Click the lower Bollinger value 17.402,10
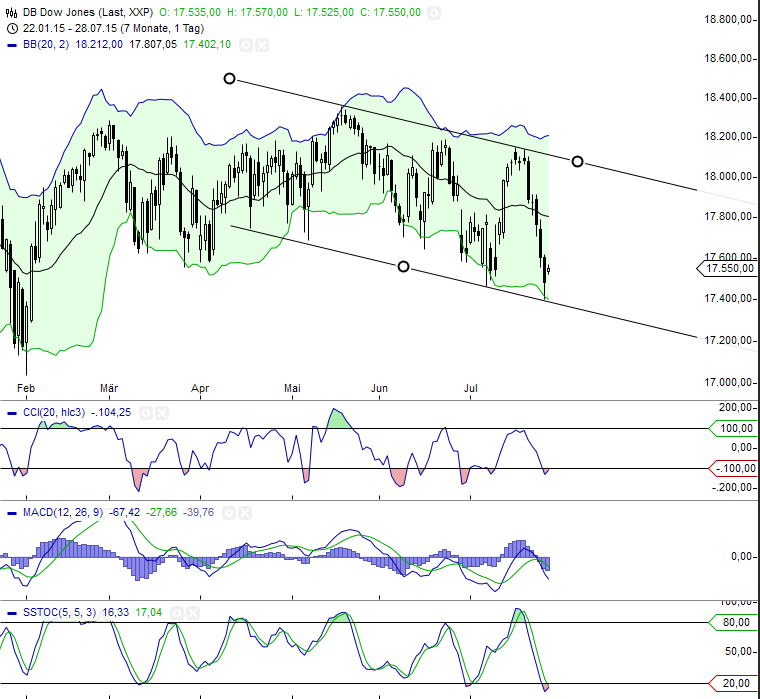 click(207, 45)
